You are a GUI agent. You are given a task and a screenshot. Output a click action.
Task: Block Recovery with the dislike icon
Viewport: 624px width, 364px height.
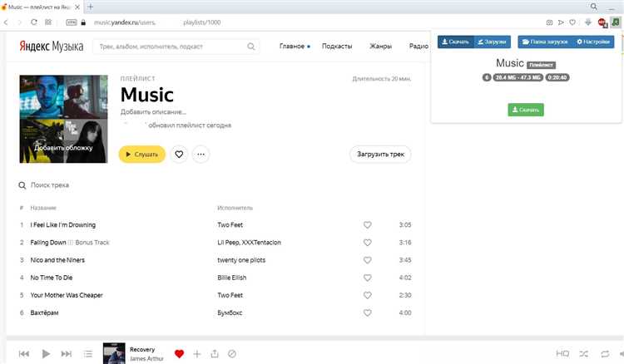point(232,353)
